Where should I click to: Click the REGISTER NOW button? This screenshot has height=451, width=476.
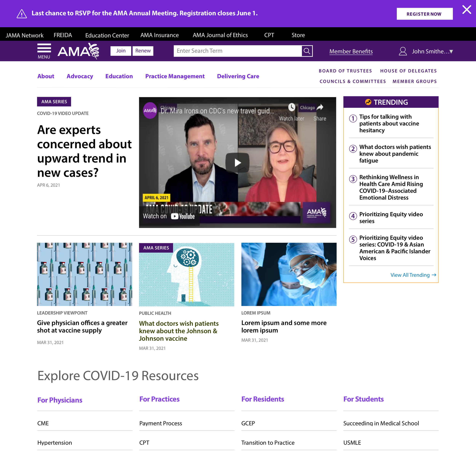424,14
